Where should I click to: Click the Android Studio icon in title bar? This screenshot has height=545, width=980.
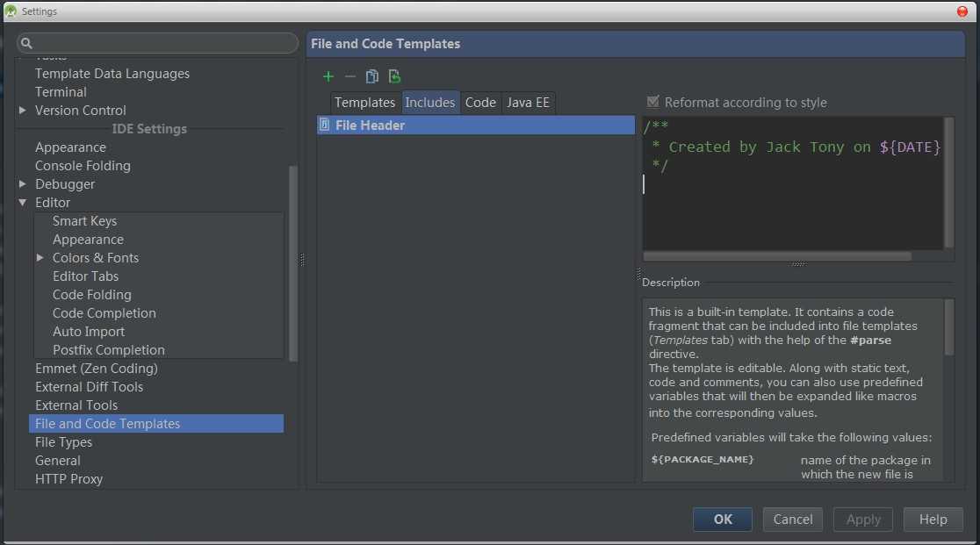click(11, 11)
